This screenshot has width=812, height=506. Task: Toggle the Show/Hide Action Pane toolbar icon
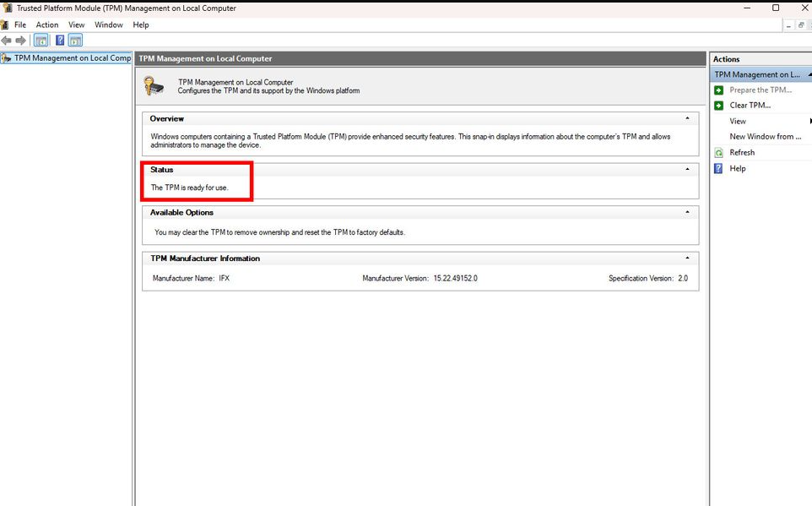(75, 41)
